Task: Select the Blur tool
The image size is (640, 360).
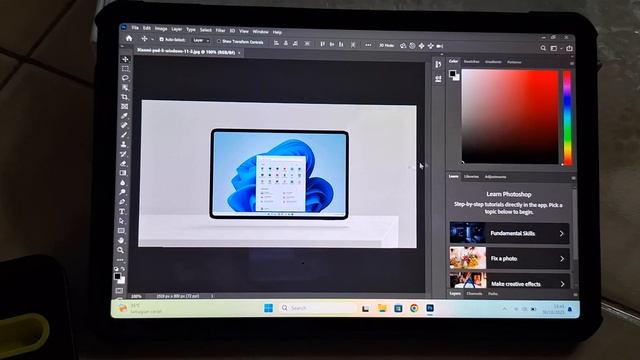Action: pyautogui.click(x=122, y=183)
